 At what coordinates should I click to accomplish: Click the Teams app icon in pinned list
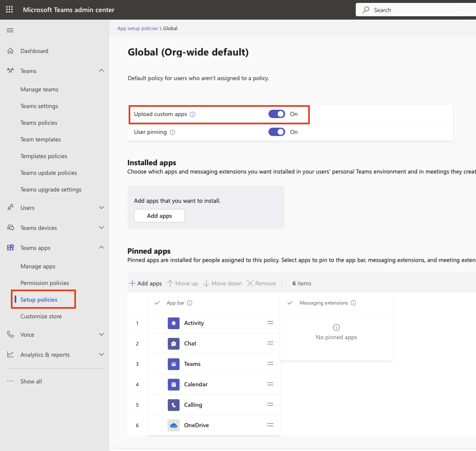[174, 364]
